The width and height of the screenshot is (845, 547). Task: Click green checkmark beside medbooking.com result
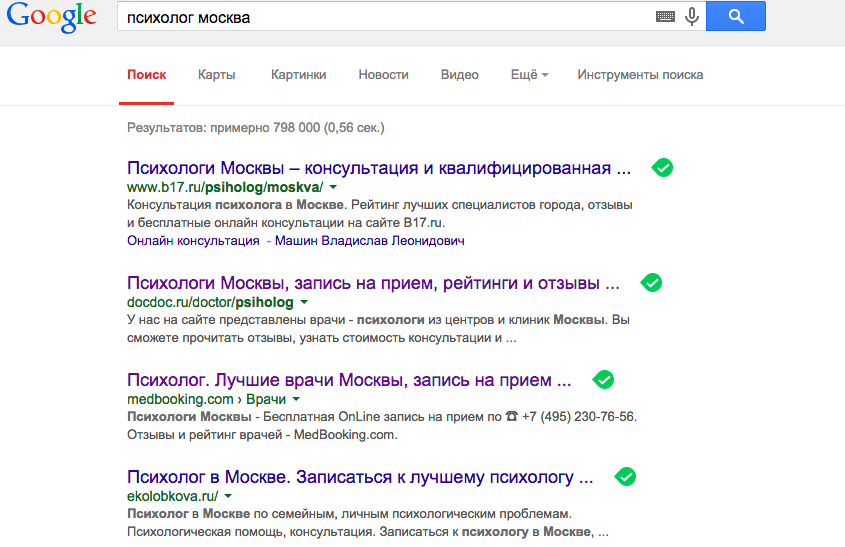tap(603, 379)
